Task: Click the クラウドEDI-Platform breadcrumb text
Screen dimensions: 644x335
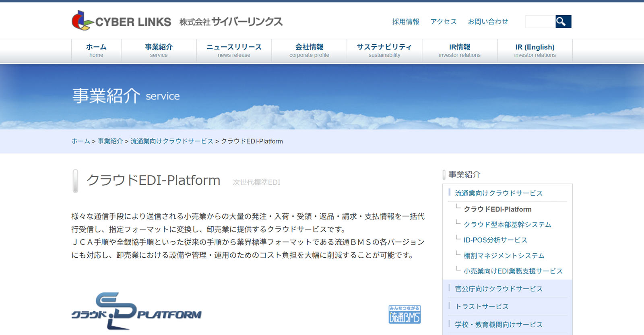Action: 252,141
